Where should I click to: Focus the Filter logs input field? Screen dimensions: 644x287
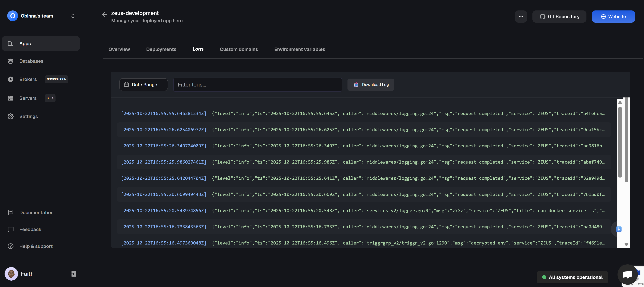coord(258,85)
